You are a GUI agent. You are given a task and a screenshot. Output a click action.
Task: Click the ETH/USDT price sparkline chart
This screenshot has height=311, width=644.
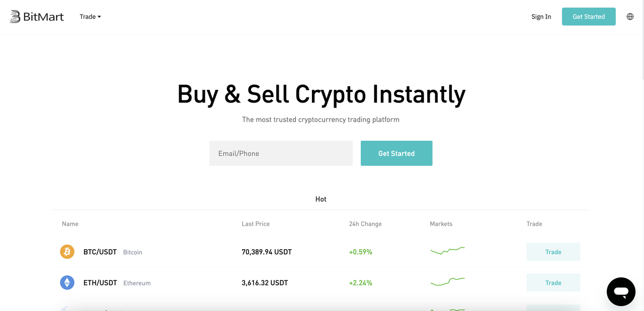coord(447,282)
